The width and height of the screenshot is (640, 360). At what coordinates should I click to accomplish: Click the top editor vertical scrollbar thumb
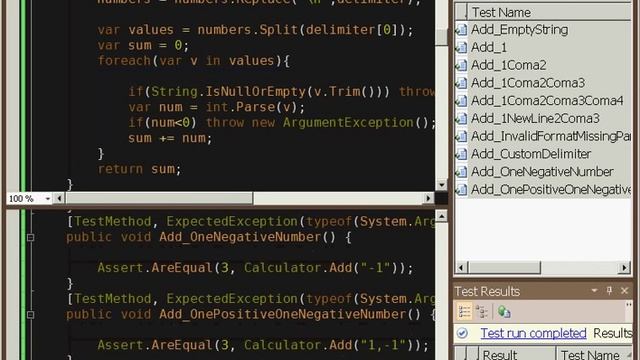441,38
